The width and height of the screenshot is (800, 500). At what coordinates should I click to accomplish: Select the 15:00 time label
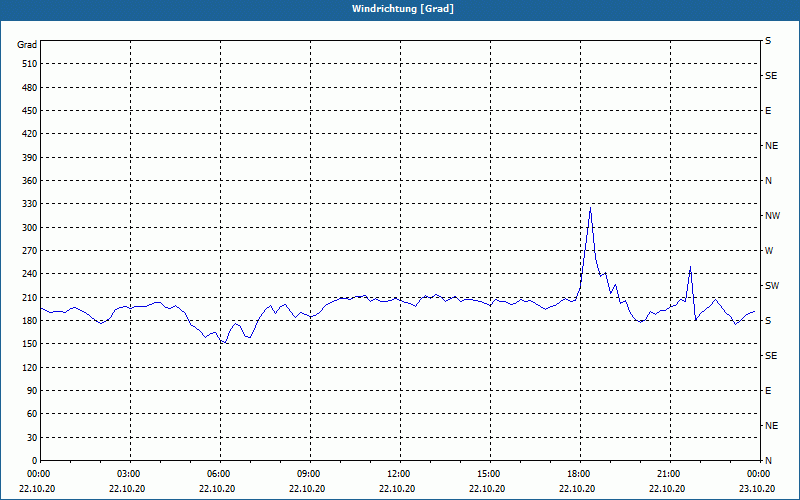(x=490, y=474)
